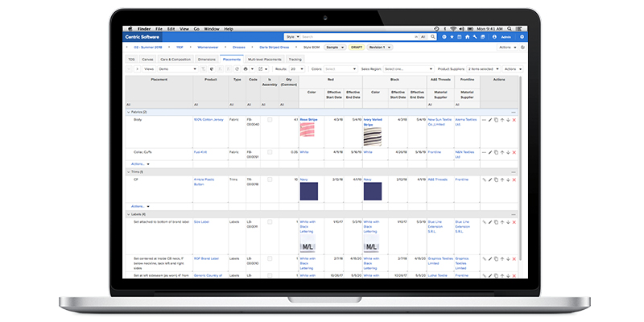Switch to the Care & Composition tab
The image size is (644, 322).
pyautogui.click(x=176, y=60)
